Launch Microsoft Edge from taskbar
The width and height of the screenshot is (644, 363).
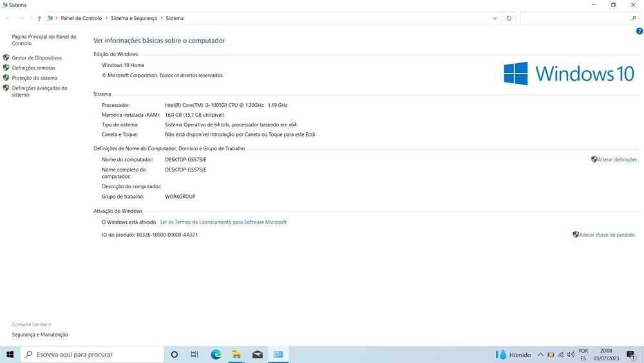click(216, 355)
